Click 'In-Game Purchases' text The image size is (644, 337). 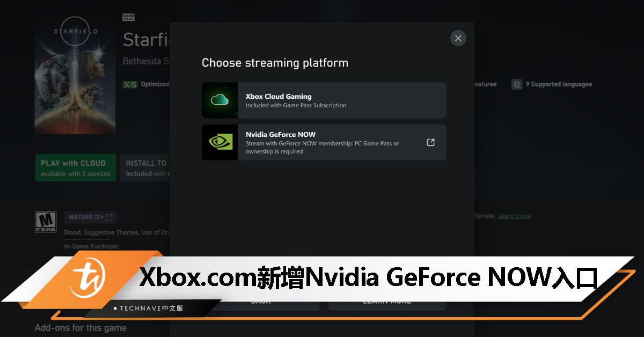coord(91,246)
